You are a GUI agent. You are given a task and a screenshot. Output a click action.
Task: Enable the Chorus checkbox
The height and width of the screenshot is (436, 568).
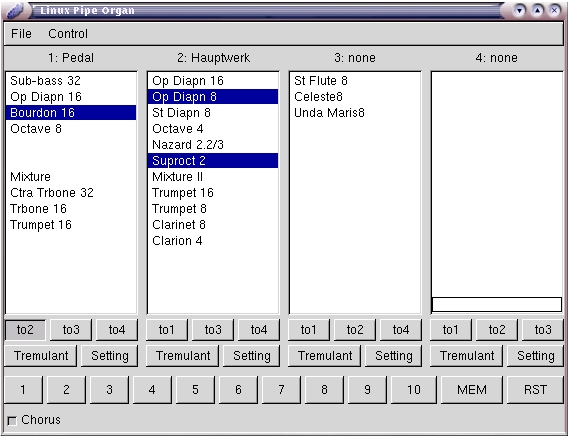coord(12,421)
